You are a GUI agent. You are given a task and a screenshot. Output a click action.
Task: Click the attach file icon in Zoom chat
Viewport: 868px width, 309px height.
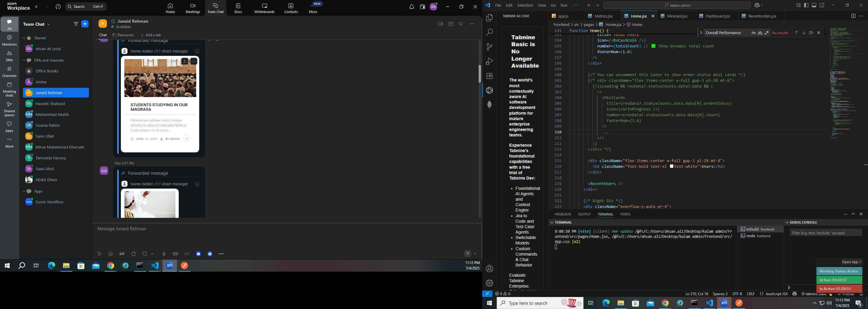click(x=134, y=254)
